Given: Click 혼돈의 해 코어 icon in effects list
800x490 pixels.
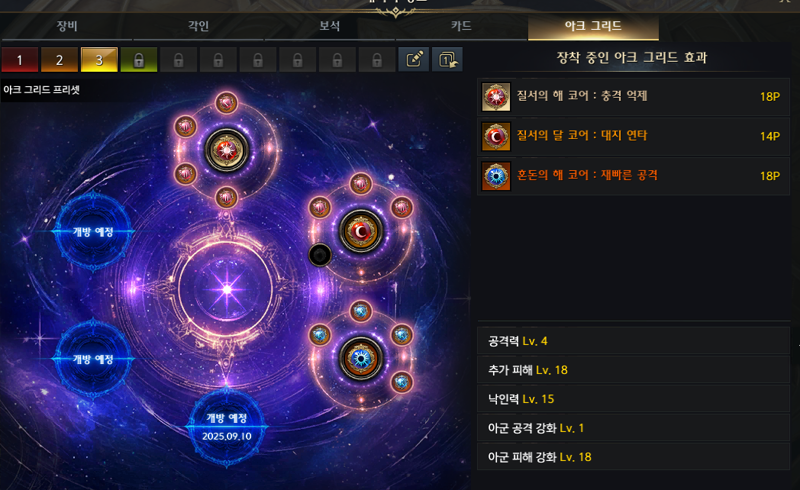Looking at the screenshot, I should pyautogui.click(x=496, y=176).
